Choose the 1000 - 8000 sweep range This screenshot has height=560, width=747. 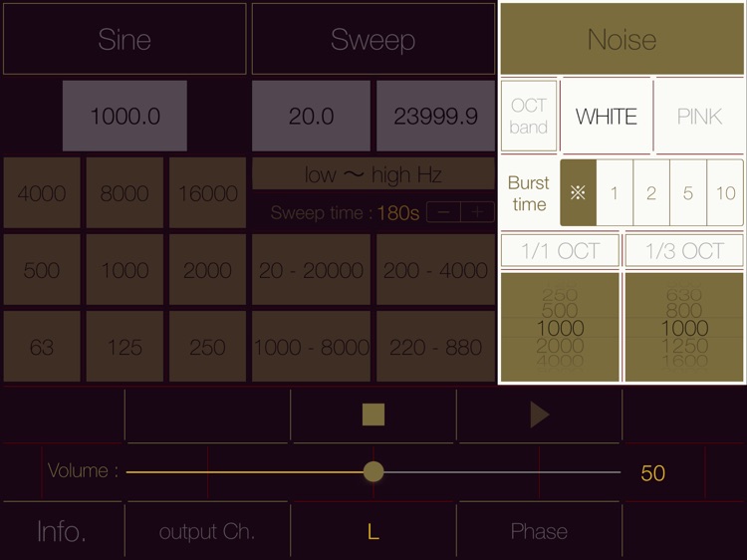311,347
